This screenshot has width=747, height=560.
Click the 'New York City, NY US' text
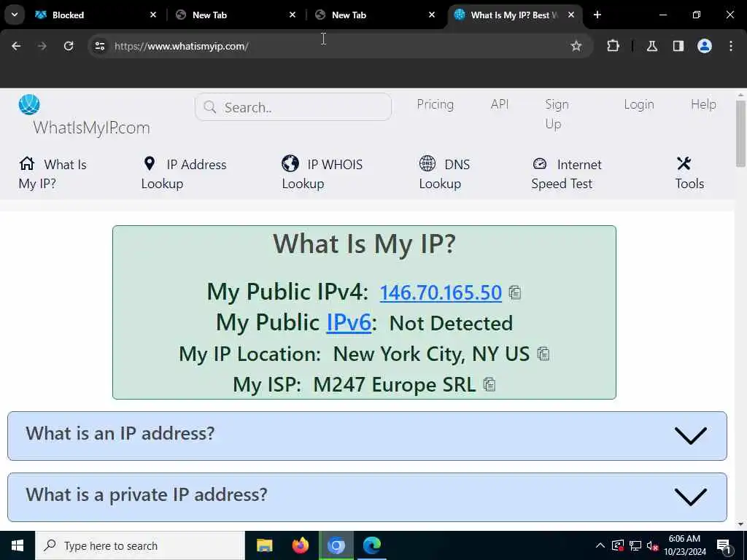tap(431, 354)
